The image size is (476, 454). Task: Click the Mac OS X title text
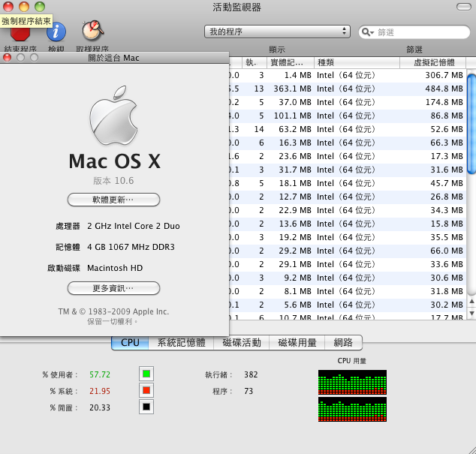[x=114, y=161]
